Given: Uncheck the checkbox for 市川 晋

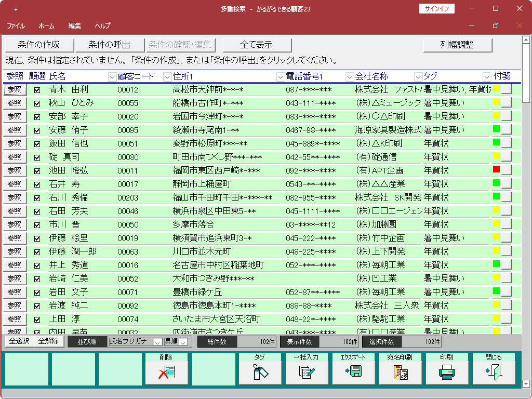Looking at the screenshot, I should [37, 225].
